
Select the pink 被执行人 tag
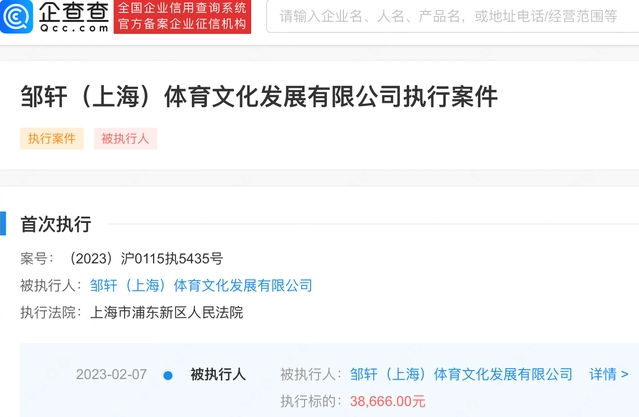point(126,139)
